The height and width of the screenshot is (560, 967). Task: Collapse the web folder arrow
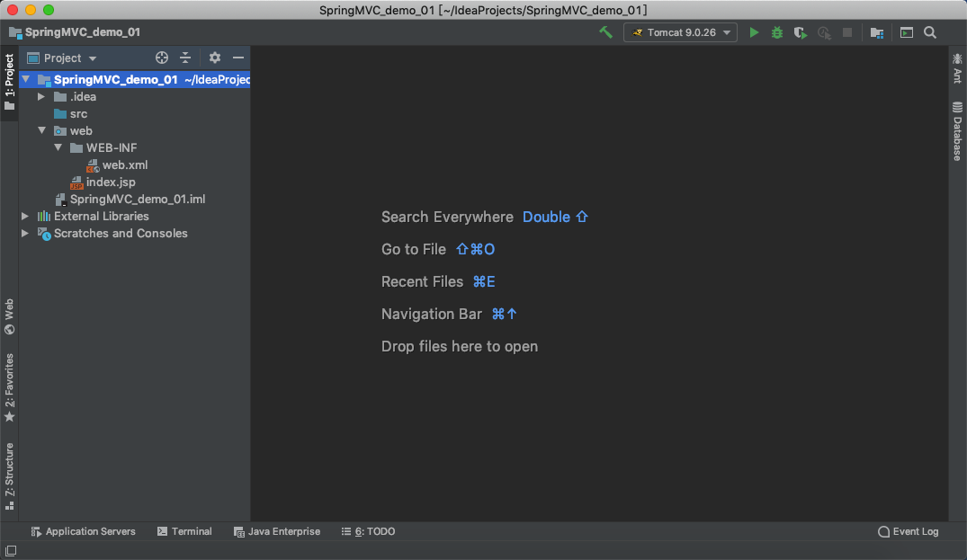point(41,130)
